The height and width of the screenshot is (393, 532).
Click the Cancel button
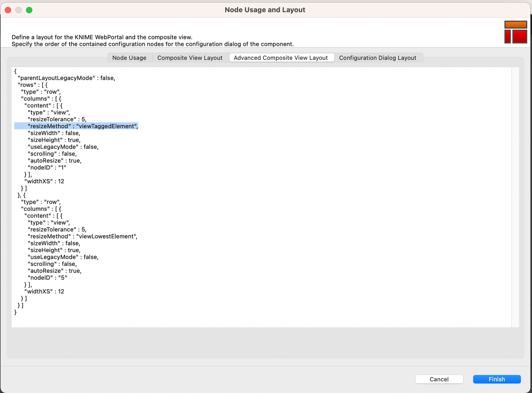click(439, 379)
